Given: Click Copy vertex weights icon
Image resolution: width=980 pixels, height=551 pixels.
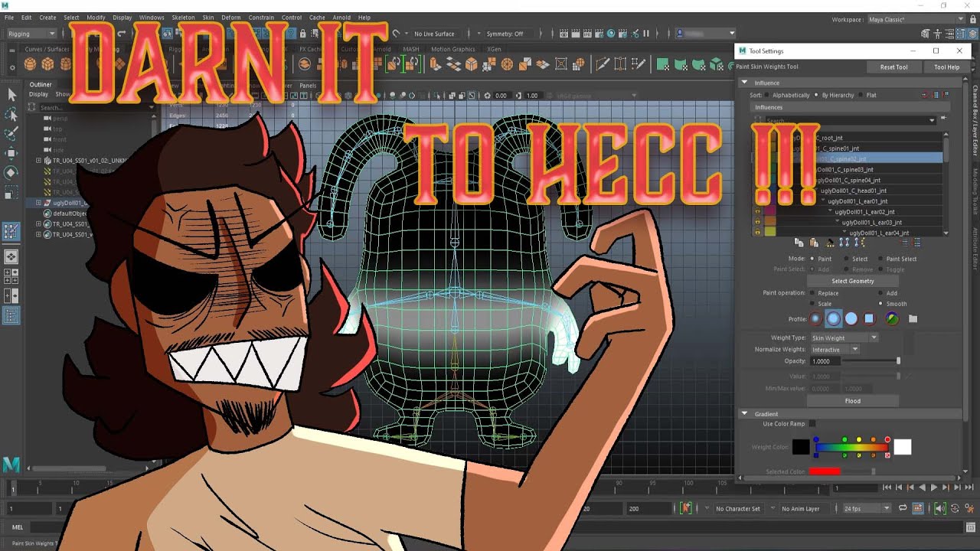Looking at the screenshot, I should [x=799, y=243].
